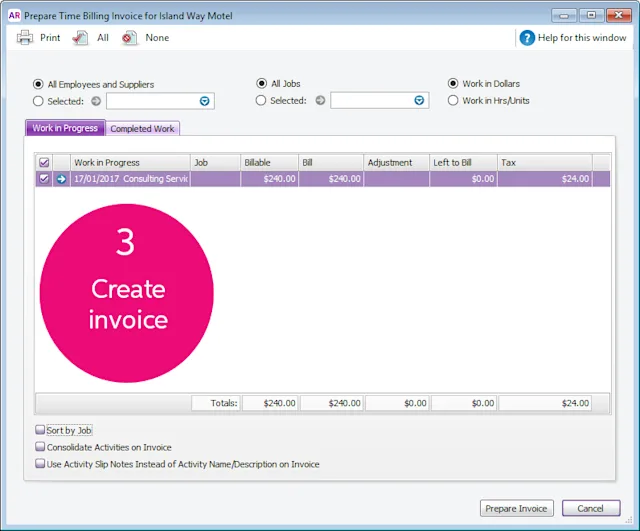The height and width of the screenshot is (531, 640).
Task: Select Work in Dollars option
Action: [453, 83]
